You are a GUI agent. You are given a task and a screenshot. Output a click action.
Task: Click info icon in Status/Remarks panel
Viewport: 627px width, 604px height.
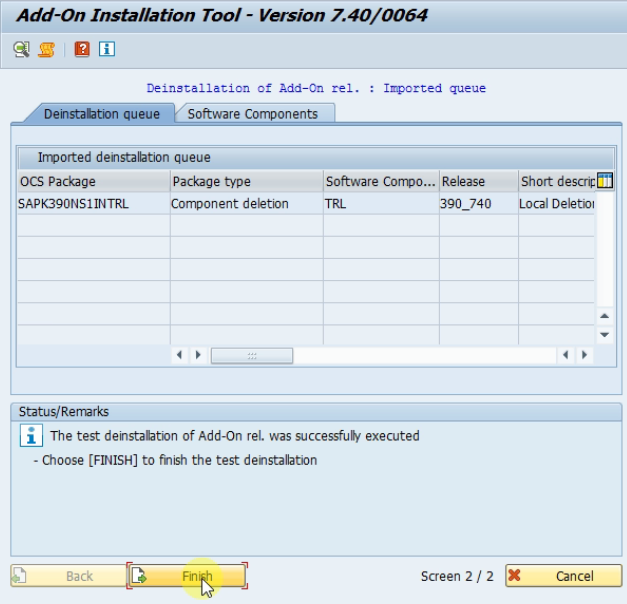click(x=32, y=436)
